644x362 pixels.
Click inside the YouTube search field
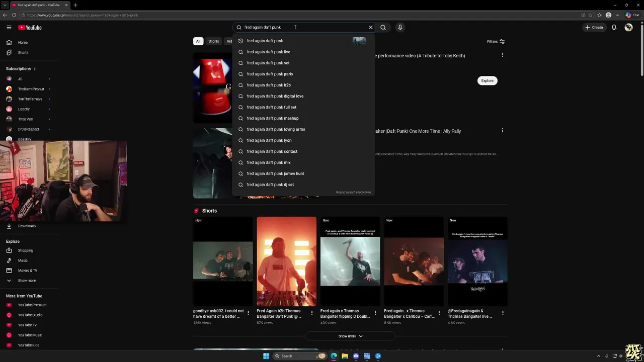point(304,28)
